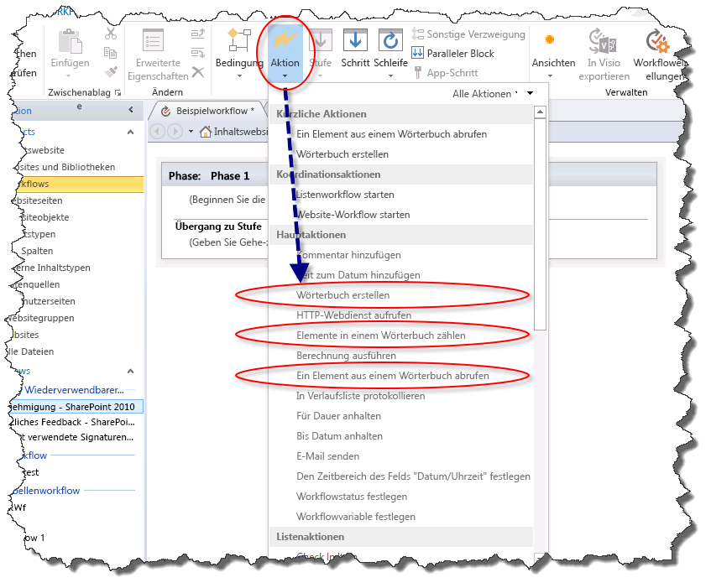Open Genehmigung - SharePoint 2010 workflow

click(x=76, y=406)
